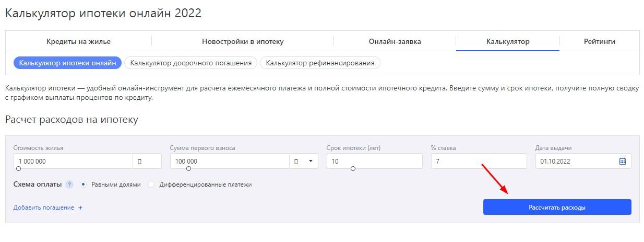Choose Калькулятор досрочного погашения pill
This screenshot has width=644, height=242.
coord(190,63)
